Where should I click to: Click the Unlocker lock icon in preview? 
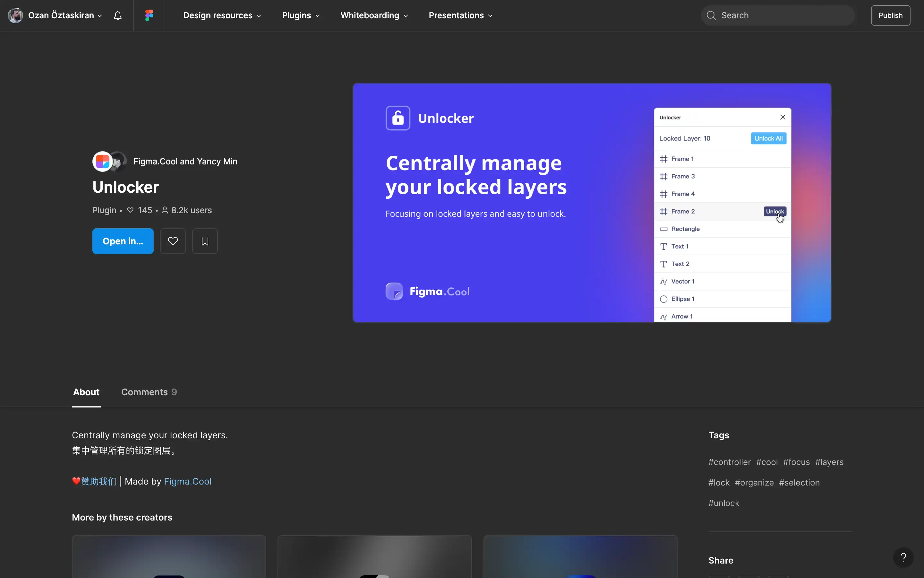point(398,118)
